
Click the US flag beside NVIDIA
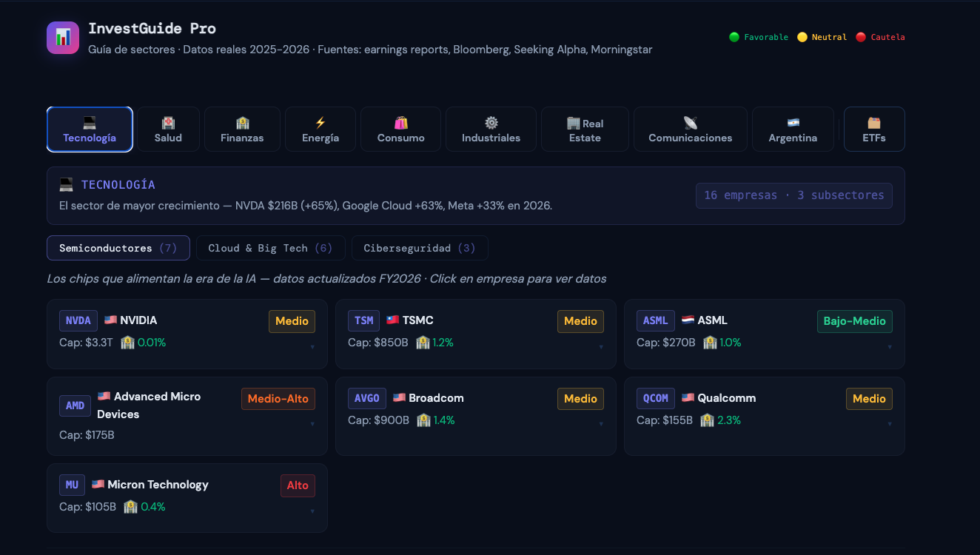pos(110,320)
